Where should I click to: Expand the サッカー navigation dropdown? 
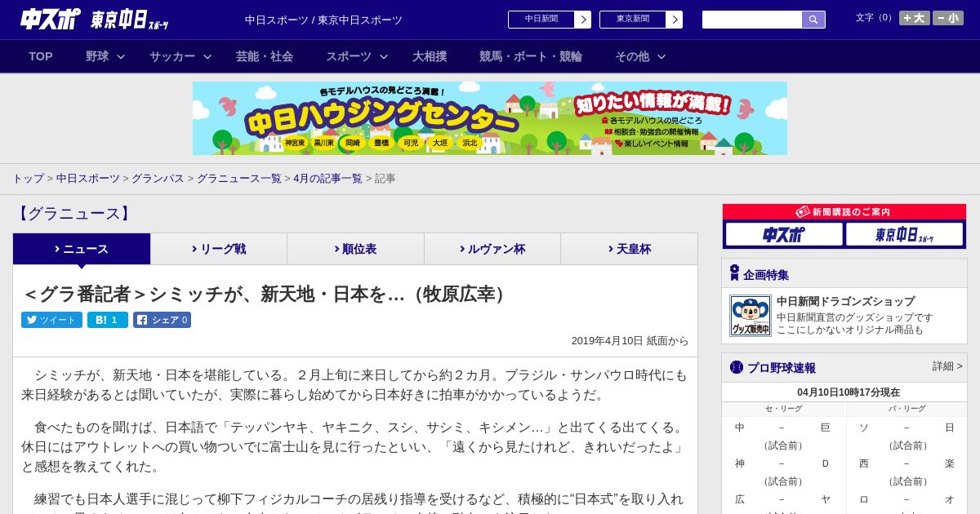pyautogui.click(x=180, y=56)
